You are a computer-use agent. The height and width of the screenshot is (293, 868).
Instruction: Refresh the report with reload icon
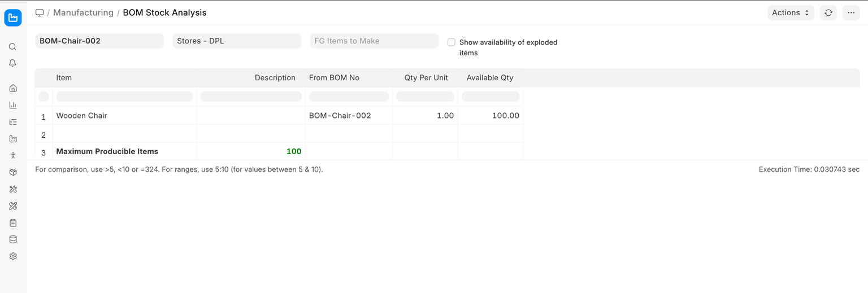pos(828,13)
